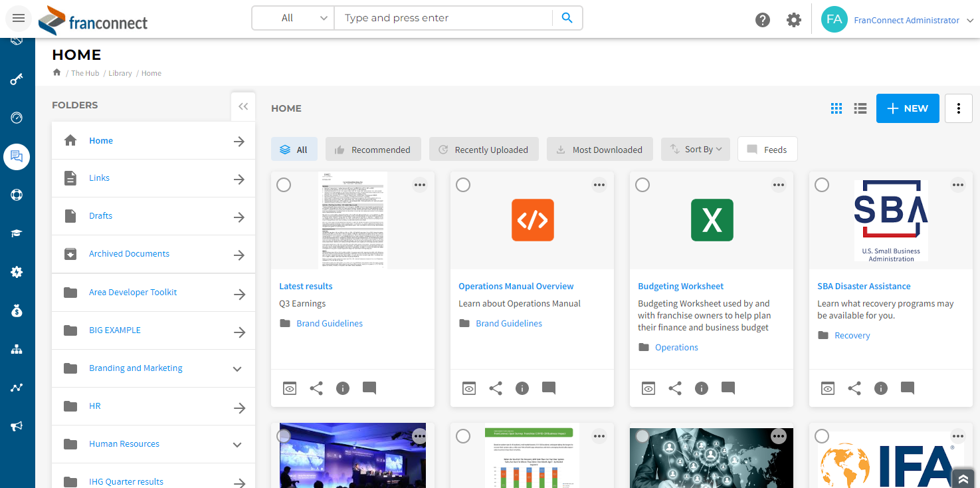Open the Sort By dropdown
The height and width of the screenshot is (488, 980).
coord(696,150)
